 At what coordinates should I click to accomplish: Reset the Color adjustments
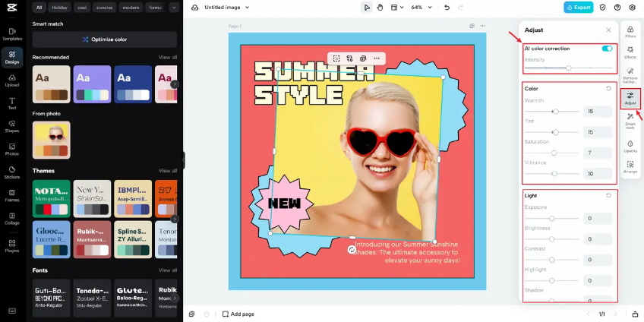[608, 89]
